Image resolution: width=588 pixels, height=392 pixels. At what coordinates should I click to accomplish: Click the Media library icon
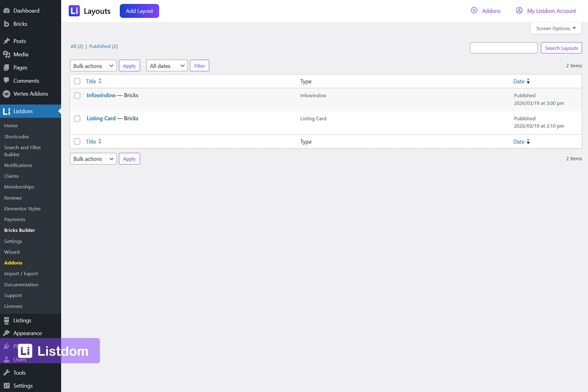tap(7, 54)
